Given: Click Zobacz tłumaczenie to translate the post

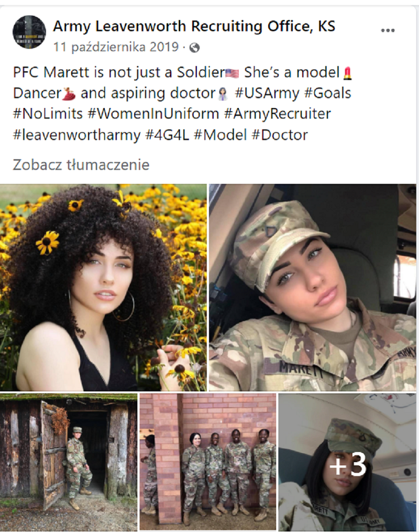Looking at the screenshot, I should 81,165.
